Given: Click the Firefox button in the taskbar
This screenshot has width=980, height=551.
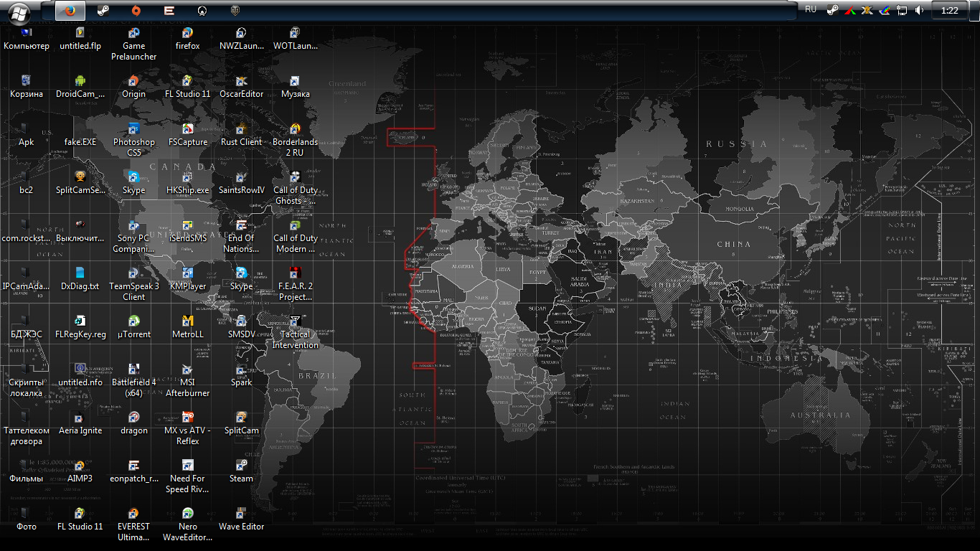Looking at the screenshot, I should (x=70, y=11).
